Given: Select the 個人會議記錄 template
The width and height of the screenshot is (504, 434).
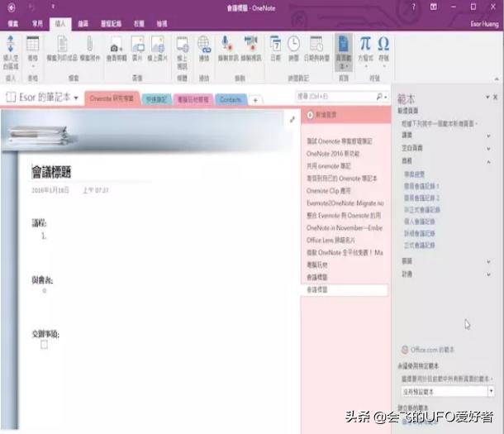Looking at the screenshot, I should [x=420, y=222].
